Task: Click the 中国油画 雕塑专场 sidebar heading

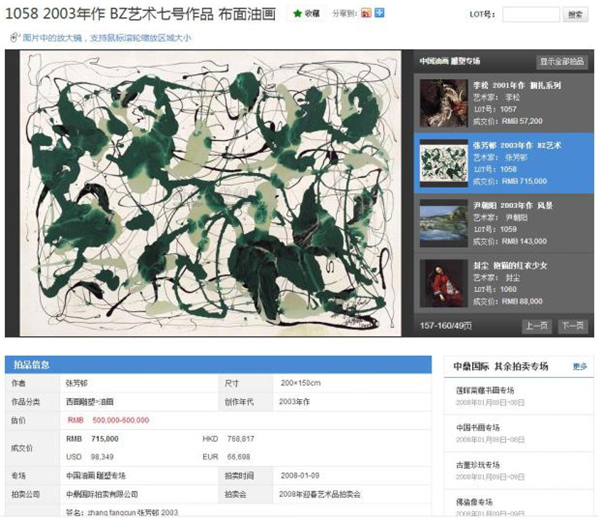Action: coord(450,61)
